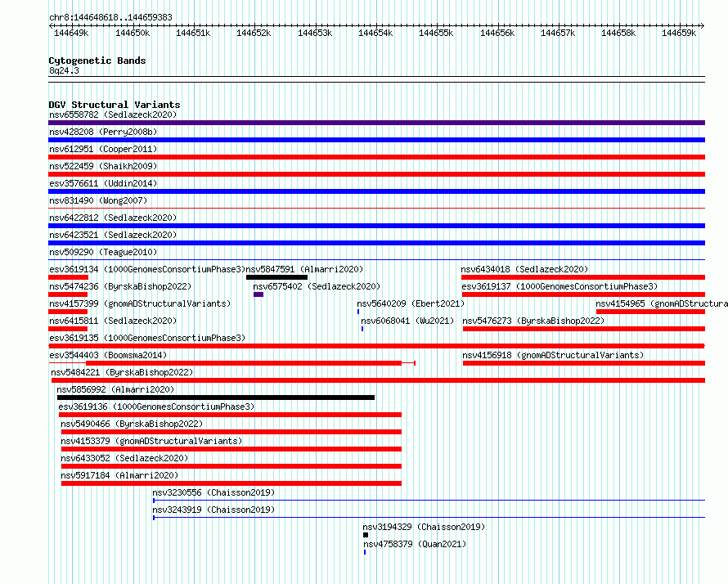Click the nsv6415811 (Sedlazeck2020) label
The width and height of the screenshot is (728, 584).
[113, 321]
